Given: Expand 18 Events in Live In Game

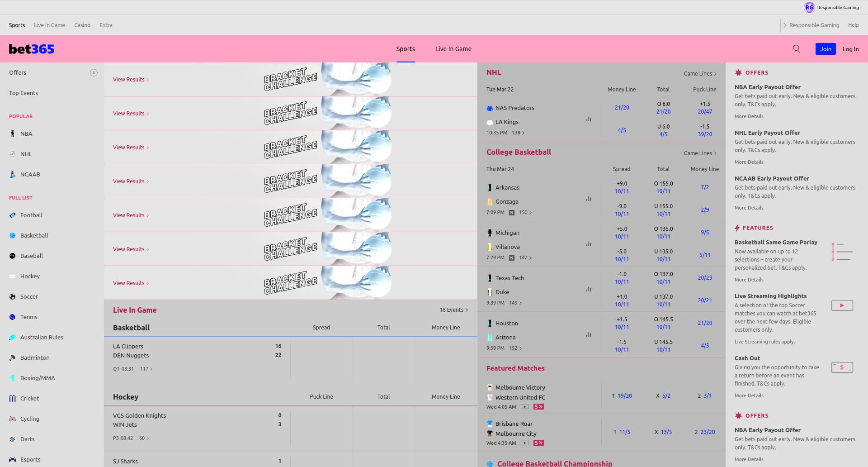Looking at the screenshot, I should (453, 310).
